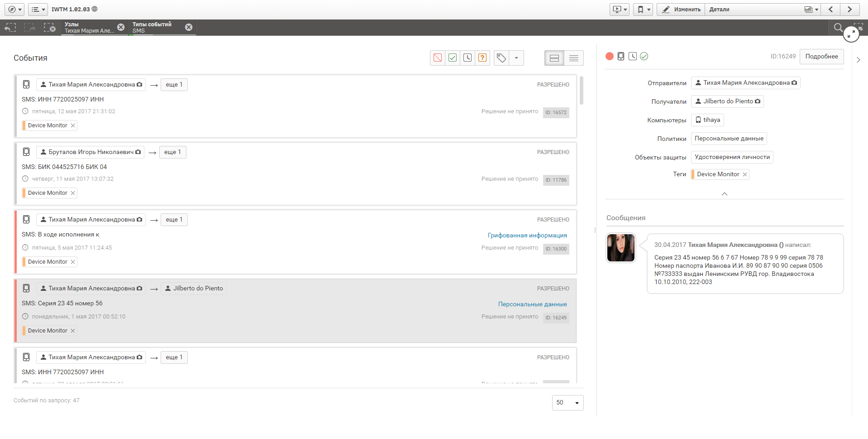The image size is (868, 439).
Task: Click the device icon in details header
Action: (621, 56)
